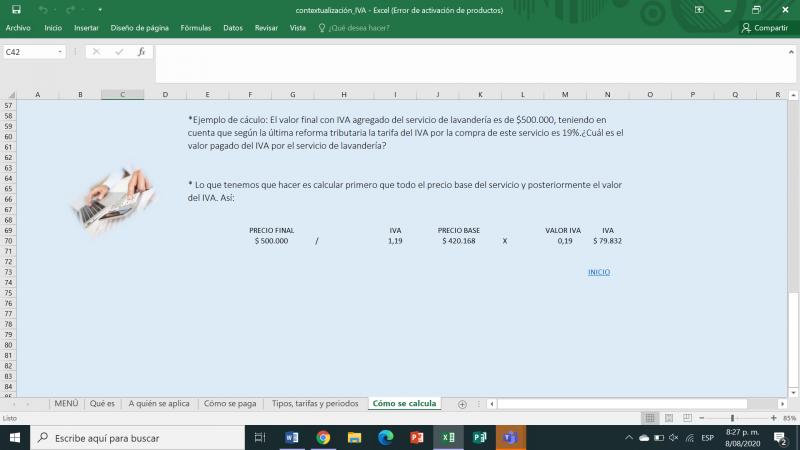Switch to the Inicio ribbon tab
The image size is (800, 450).
point(53,28)
